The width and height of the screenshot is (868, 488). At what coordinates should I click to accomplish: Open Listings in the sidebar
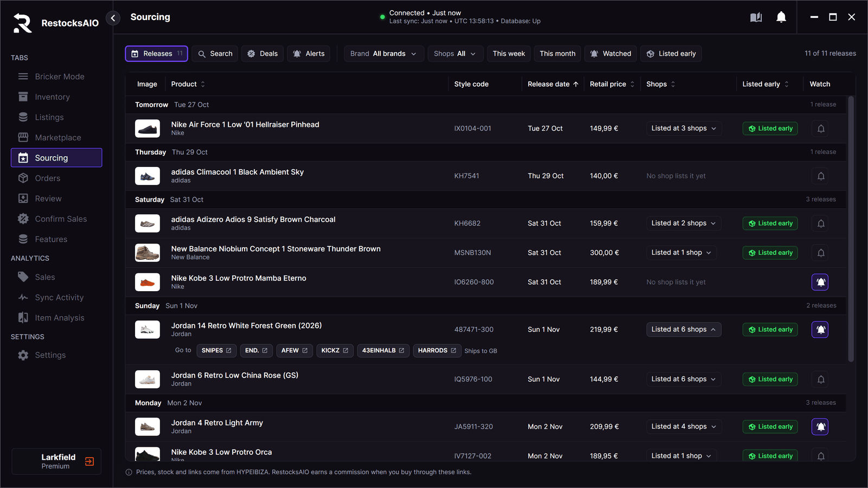[56, 117]
